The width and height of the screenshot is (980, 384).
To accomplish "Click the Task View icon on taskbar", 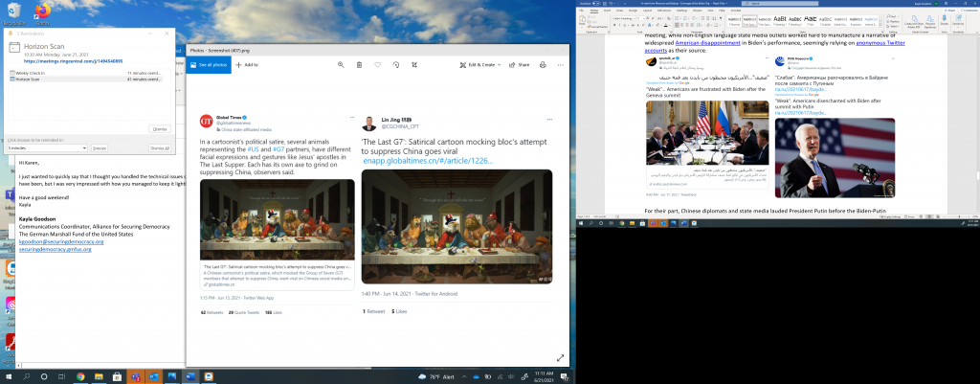I will pos(62,376).
